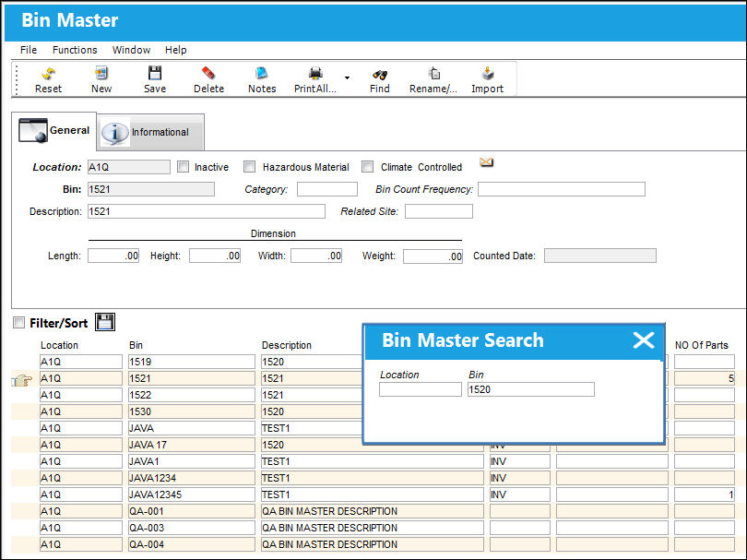
Task: Click the PrintAll printer icon
Action: pyautogui.click(x=314, y=73)
